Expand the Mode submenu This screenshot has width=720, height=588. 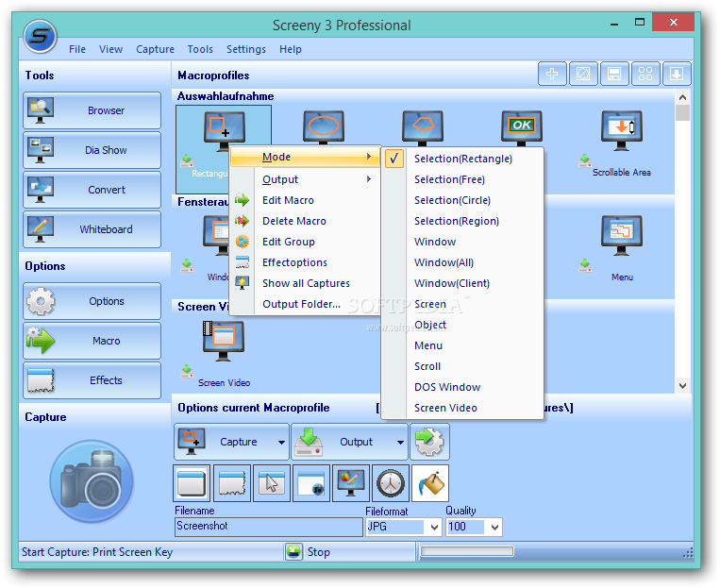(305, 157)
